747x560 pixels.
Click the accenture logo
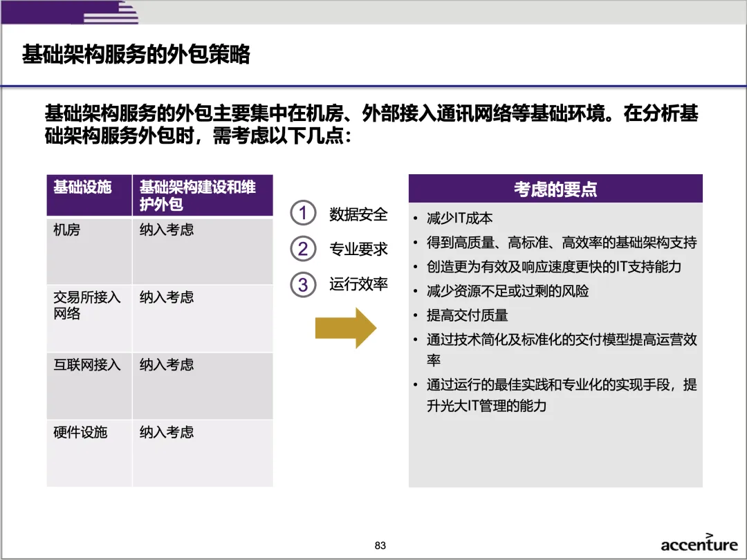tap(699, 543)
